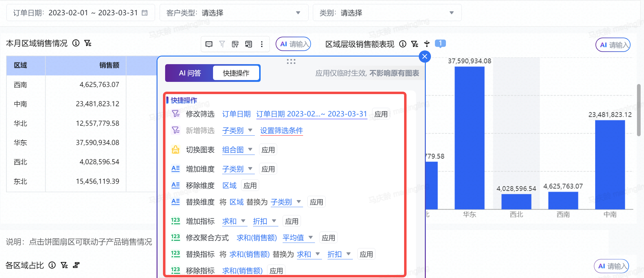Click the 修改聚合方式 123 icon
Image resolution: width=644 pixels, height=278 pixels.
(x=175, y=237)
